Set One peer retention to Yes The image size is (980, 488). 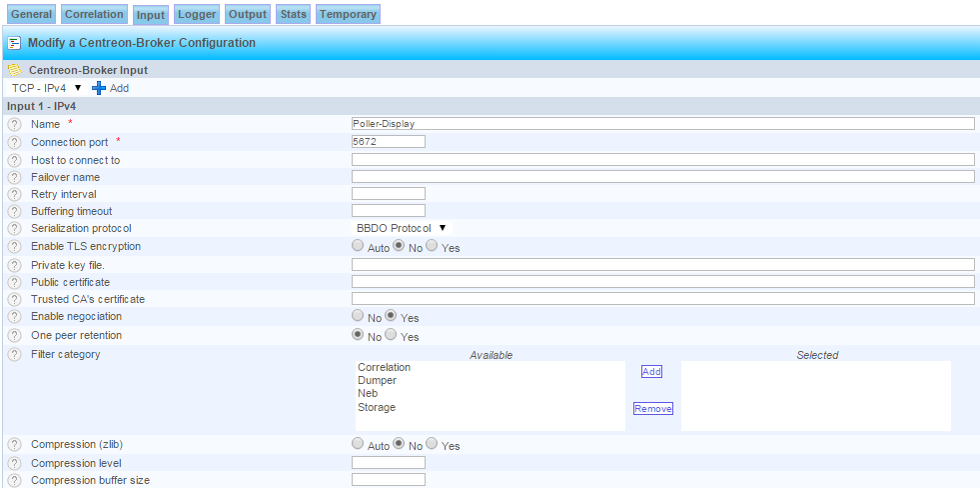391,336
